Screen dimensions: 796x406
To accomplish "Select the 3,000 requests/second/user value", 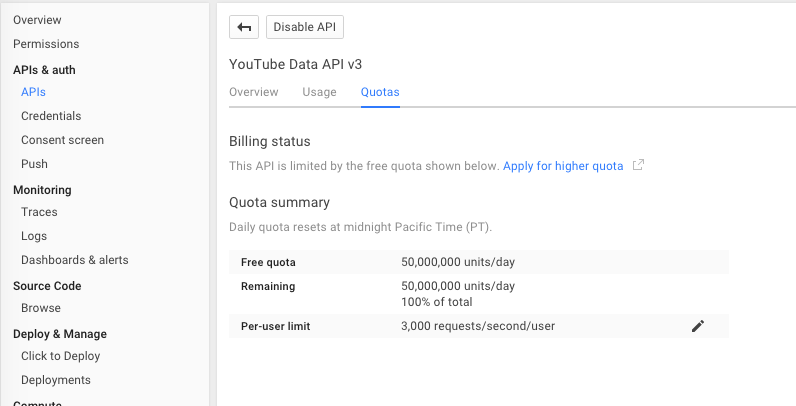I will (x=478, y=326).
